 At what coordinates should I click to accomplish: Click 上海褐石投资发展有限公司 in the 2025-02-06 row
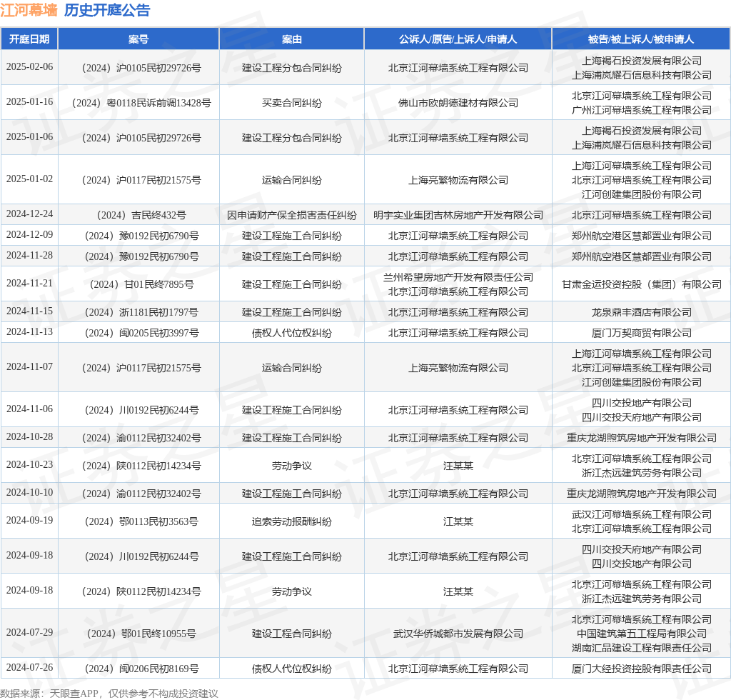tap(642, 61)
